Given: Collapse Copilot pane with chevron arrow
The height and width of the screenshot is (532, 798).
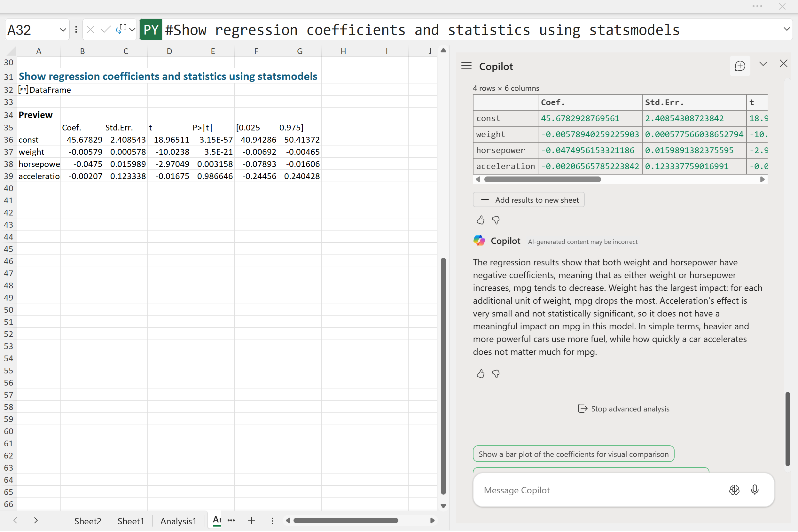Looking at the screenshot, I should click(x=763, y=64).
